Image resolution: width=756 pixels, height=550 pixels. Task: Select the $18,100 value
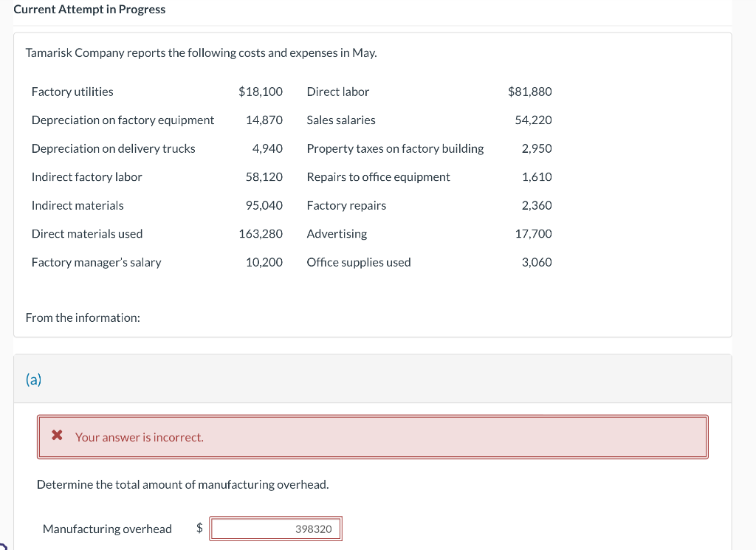pyautogui.click(x=261, y=92)
